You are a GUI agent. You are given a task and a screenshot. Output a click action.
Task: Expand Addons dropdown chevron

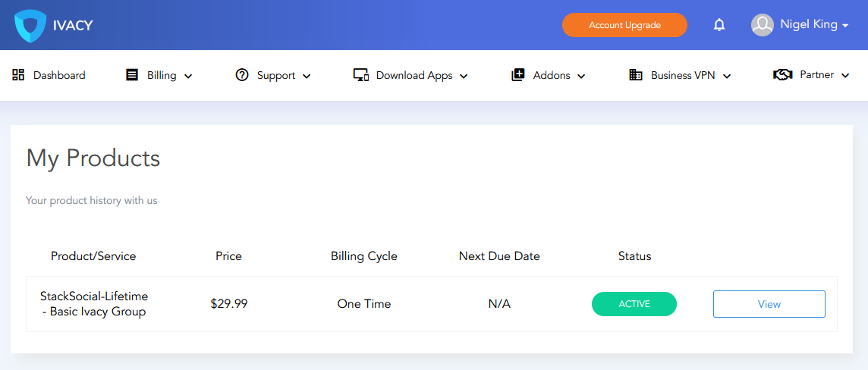point(580,77)
